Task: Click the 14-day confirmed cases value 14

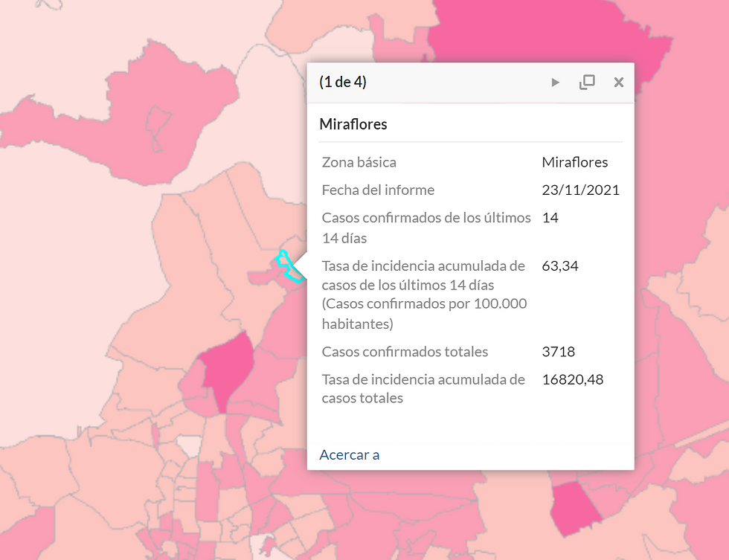Action: coord(550,218)
